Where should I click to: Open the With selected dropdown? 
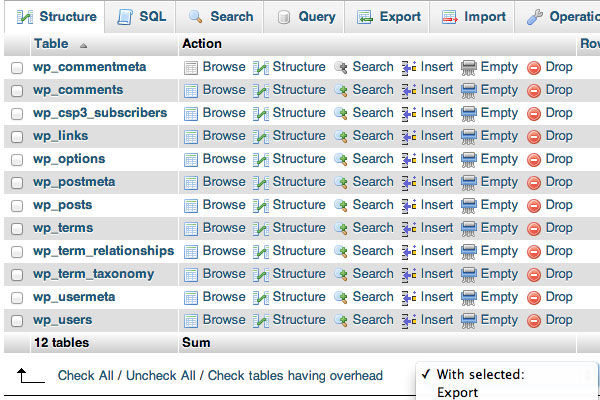pyautogui.click(x=506, y=374)
